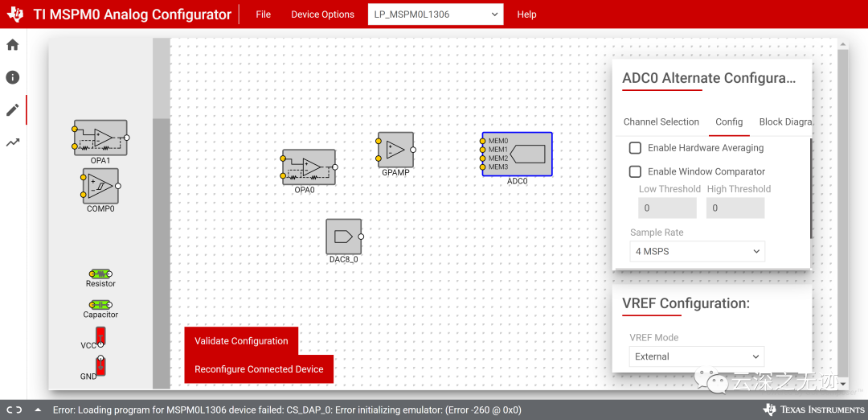Click the Low Threshold input field

coord(668,208)
